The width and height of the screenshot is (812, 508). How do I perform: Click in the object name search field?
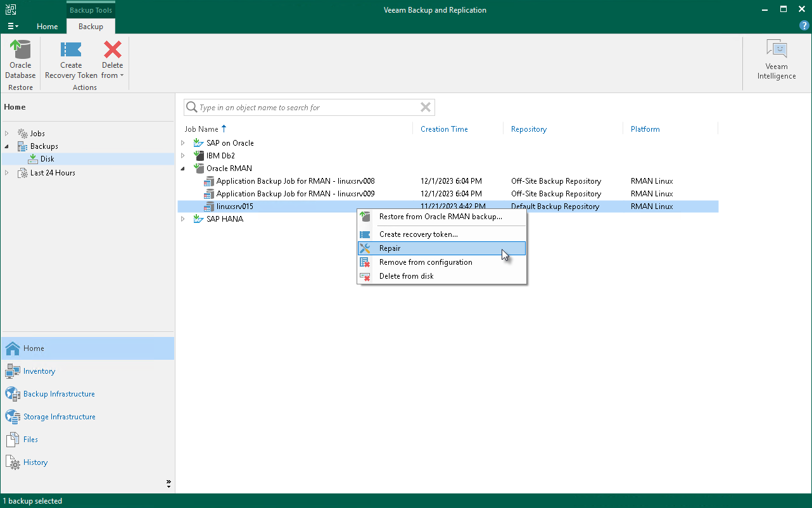[304, 108]
